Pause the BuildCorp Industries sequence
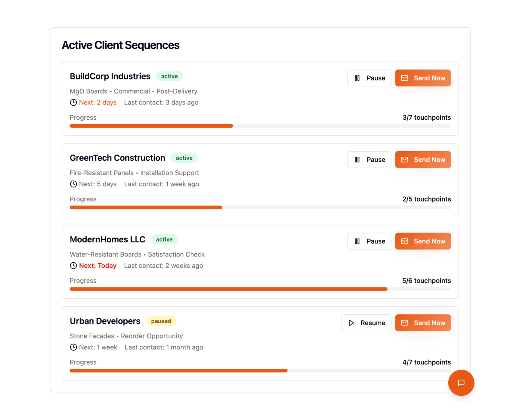Image resolution: width=516 pixels, height=420 pixels. click(x=369, y=78)
